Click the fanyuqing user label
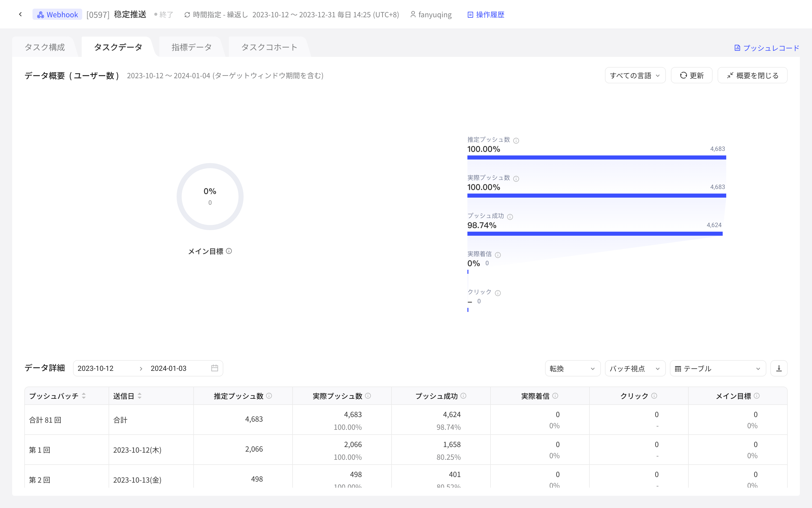Image resolution: width=812 pixels, height=508 pixels. [431, 14]
